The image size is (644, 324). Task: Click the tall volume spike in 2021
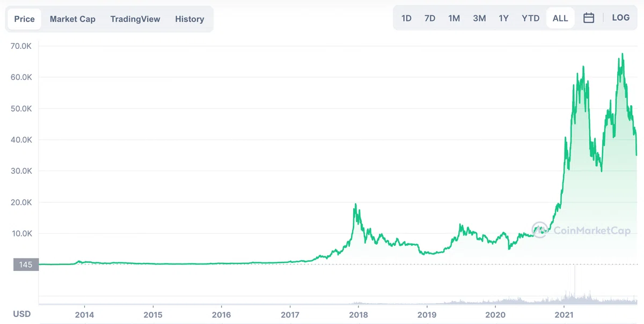point(575,282)
